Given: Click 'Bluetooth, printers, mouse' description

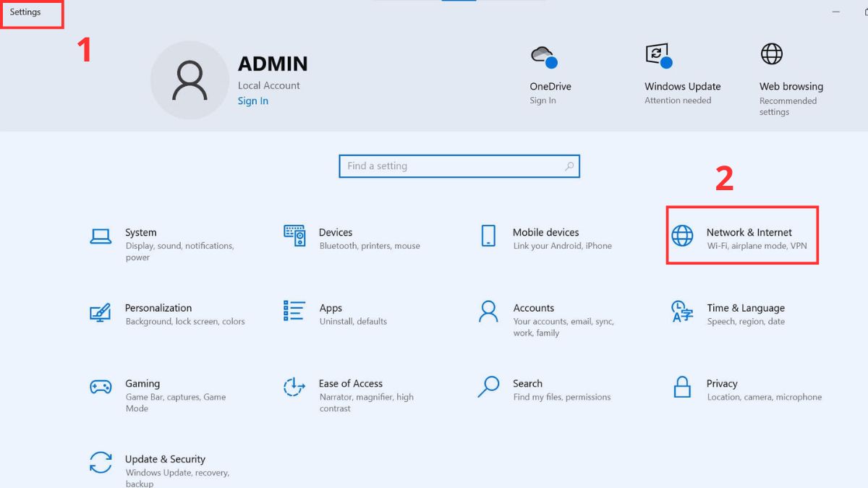Looking at the screenshot, I should pos(370,246).
